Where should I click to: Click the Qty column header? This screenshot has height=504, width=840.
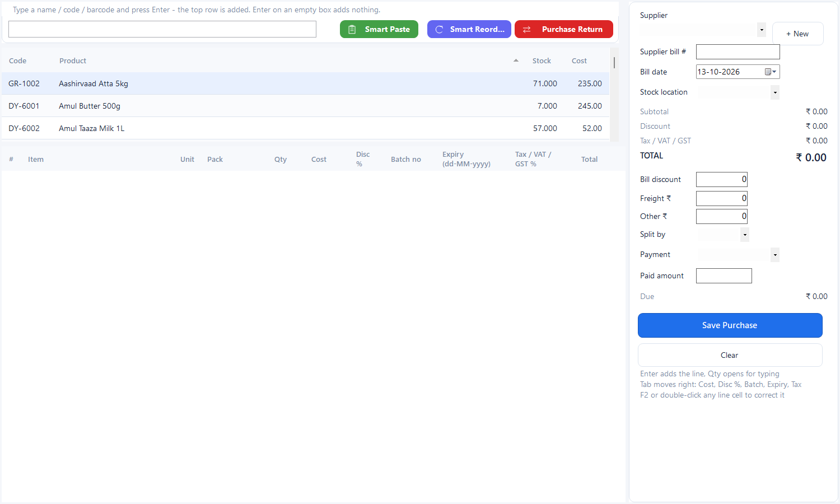pyautogui.click(x=281, y=159)
